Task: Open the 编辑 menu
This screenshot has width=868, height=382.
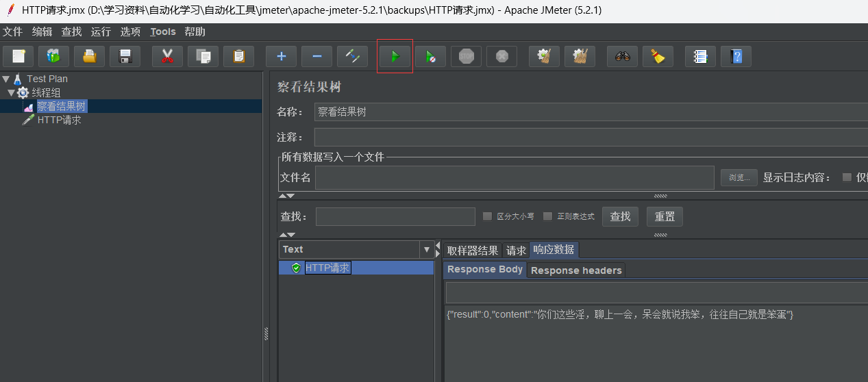Action: [x=42, y=31]
